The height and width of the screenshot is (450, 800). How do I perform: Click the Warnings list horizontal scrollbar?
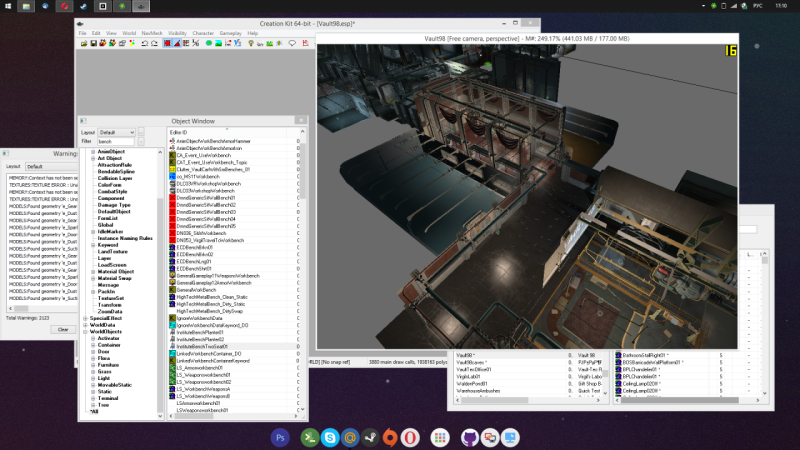point(42,308)
